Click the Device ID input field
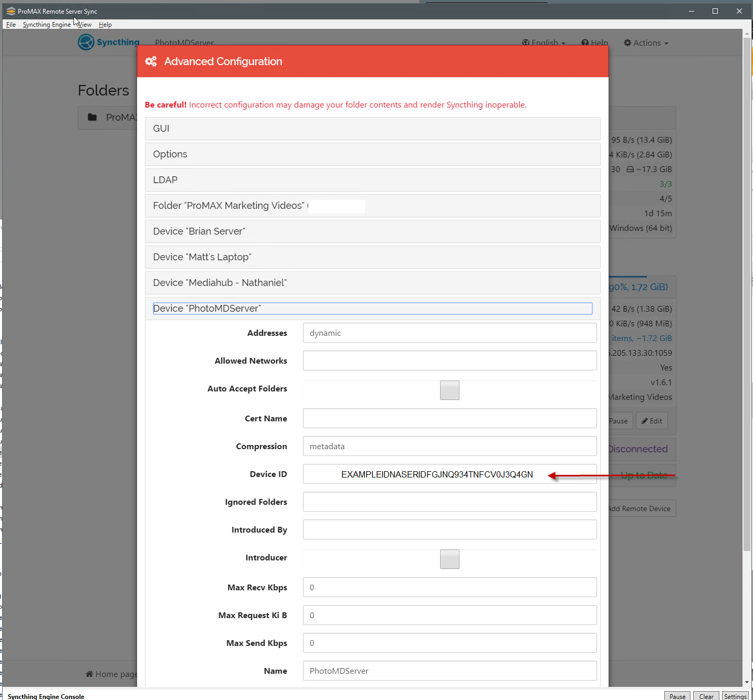Viewport: 753px width, 700px height. coord(449,474)
